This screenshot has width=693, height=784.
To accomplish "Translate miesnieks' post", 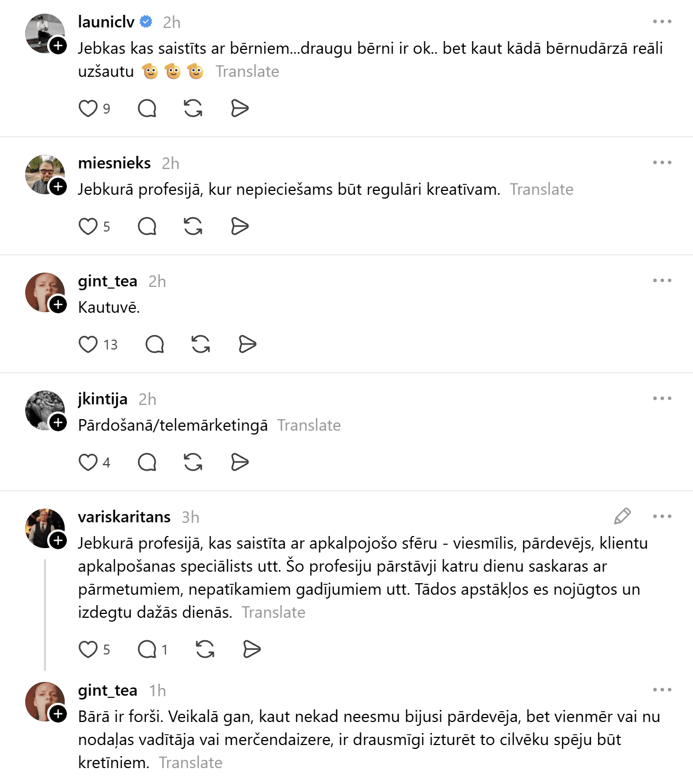I will pos(541,190).
